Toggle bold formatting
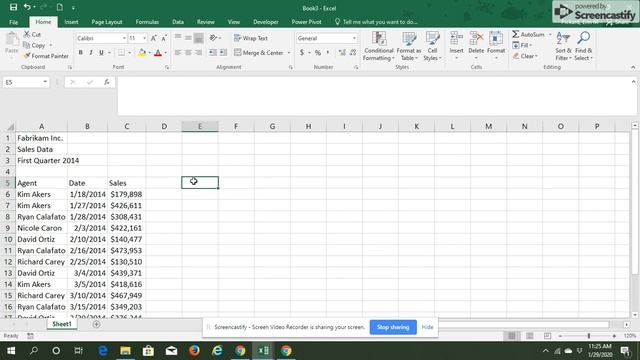The image size is (640, 360). coord(80,53)
